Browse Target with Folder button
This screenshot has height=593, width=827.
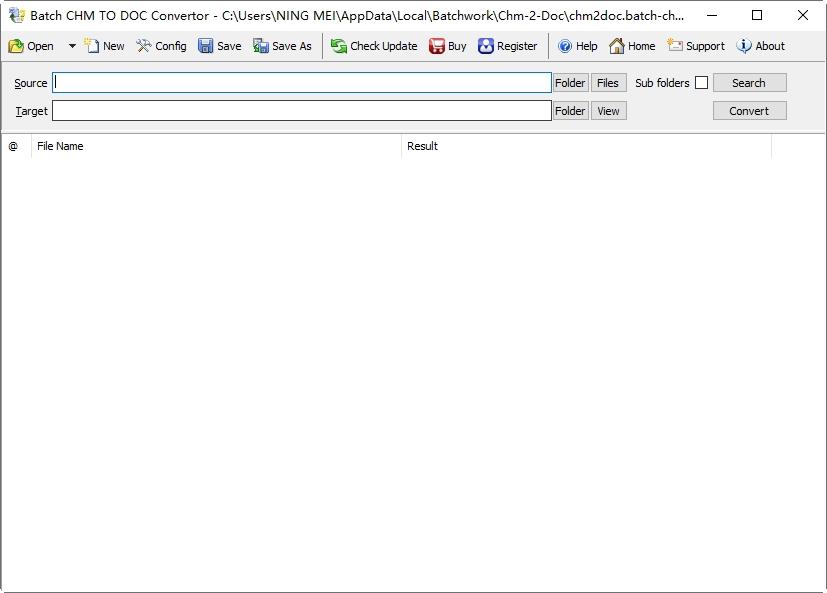coord(570,111)
